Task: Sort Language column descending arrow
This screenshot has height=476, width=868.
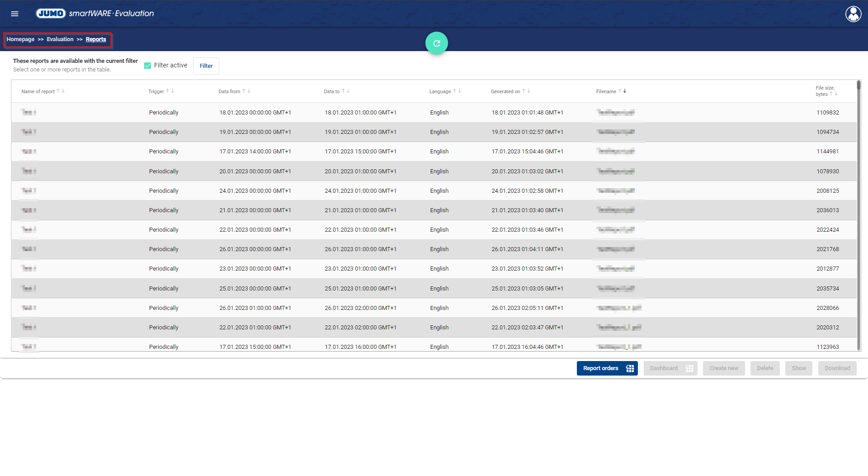Action: point(460,91)
